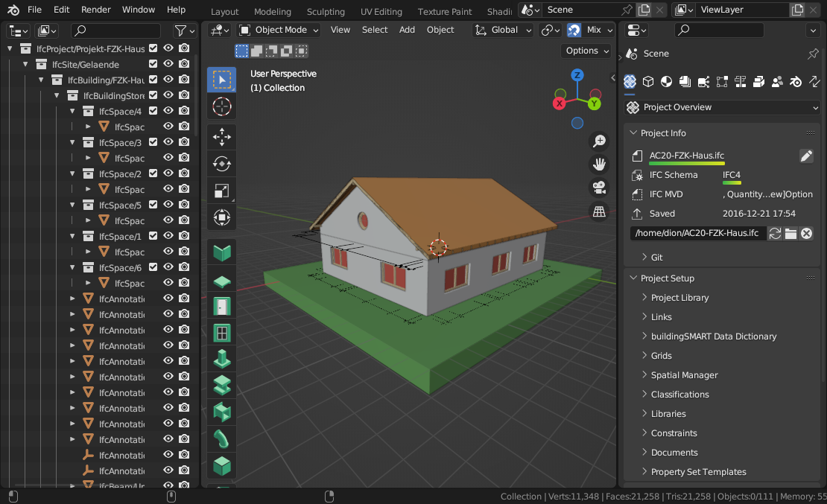Screen dimensions: 827x504
Task: Click the Options button in viewport header
Action: pyautogui.click(x=586, y=51)
